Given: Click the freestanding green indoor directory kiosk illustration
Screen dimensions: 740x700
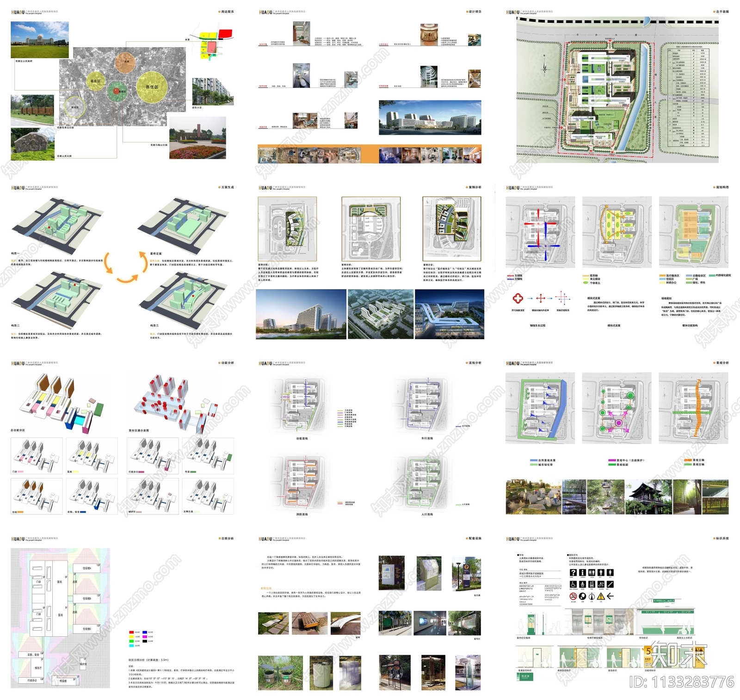Looking at the screenshot, I should (x=531, y=624).
